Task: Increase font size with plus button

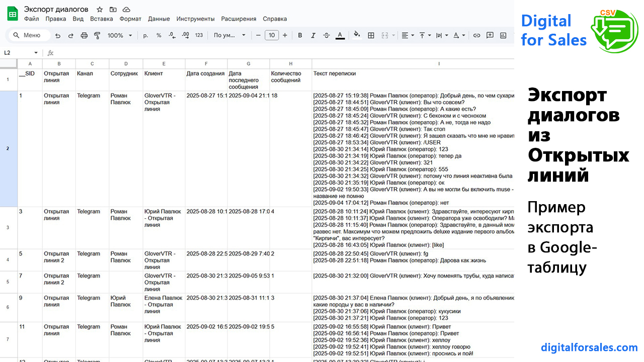Action: click(285, 36)
